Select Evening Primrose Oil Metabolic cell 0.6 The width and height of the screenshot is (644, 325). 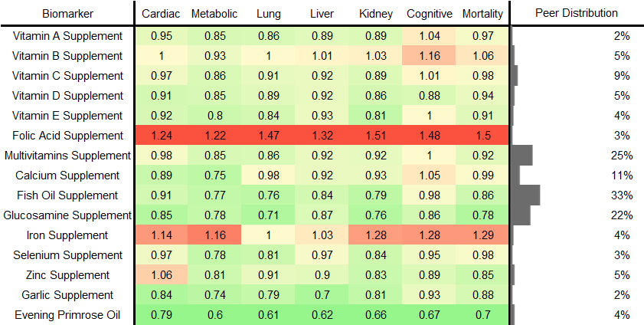214,315
